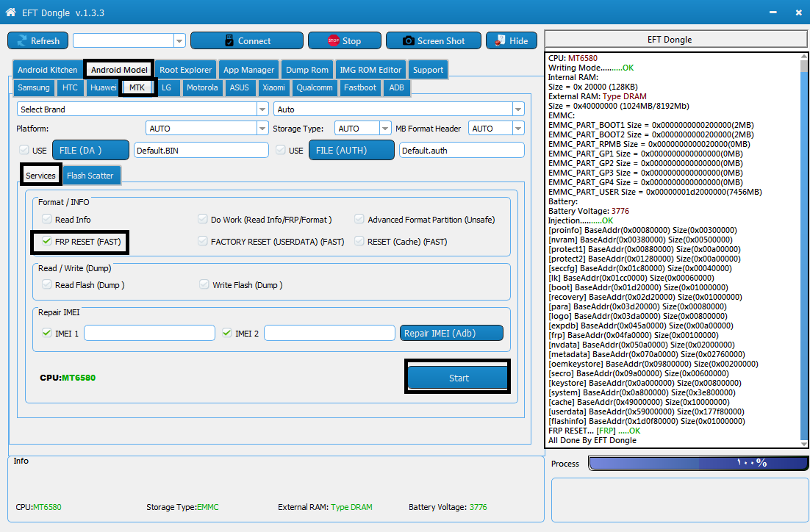Click the Hide button icon
The height and width of the screenshot is (532, 810).
point(500,40)
